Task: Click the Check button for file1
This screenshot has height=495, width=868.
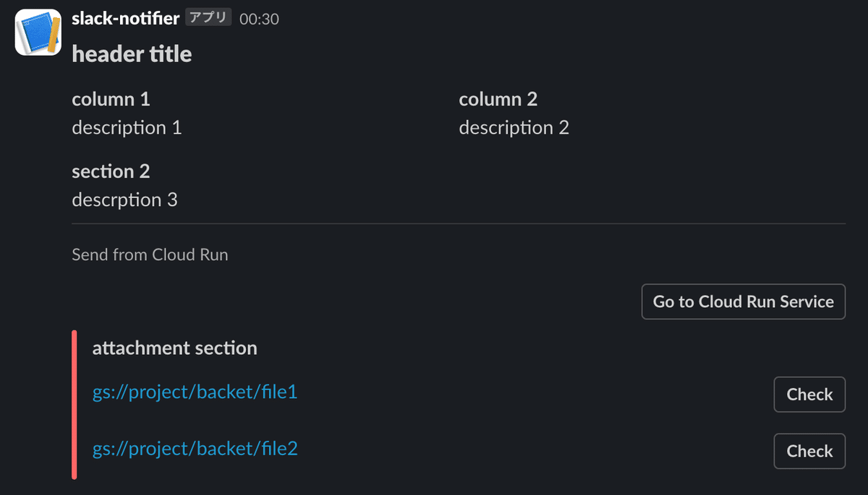Action: [x=809, y=395]
